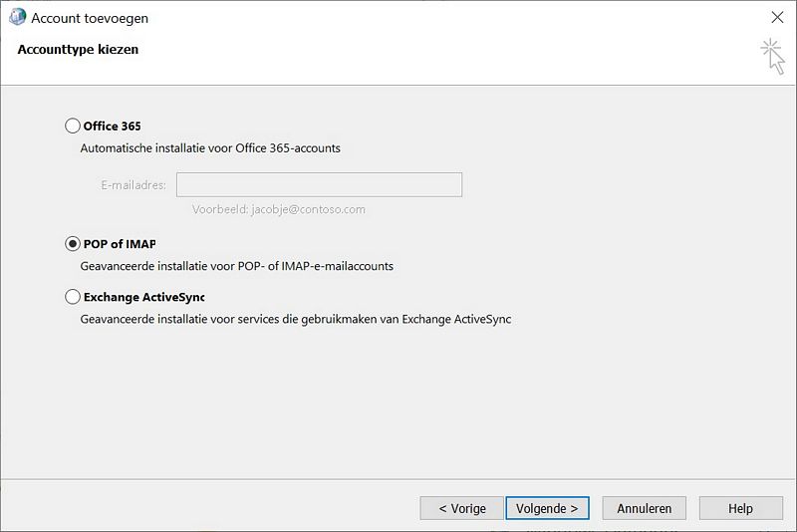The width and height of the screenshot is (797, 532).
Task: Click the text 'Automatische installatie voor Office 365-accounts'
Action: click(x=210, y=148)
